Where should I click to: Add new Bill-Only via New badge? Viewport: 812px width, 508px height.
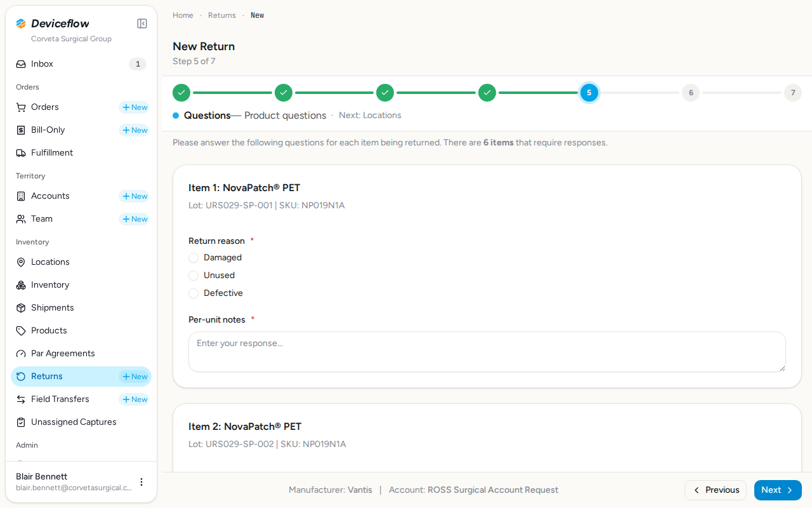point(134,130)
